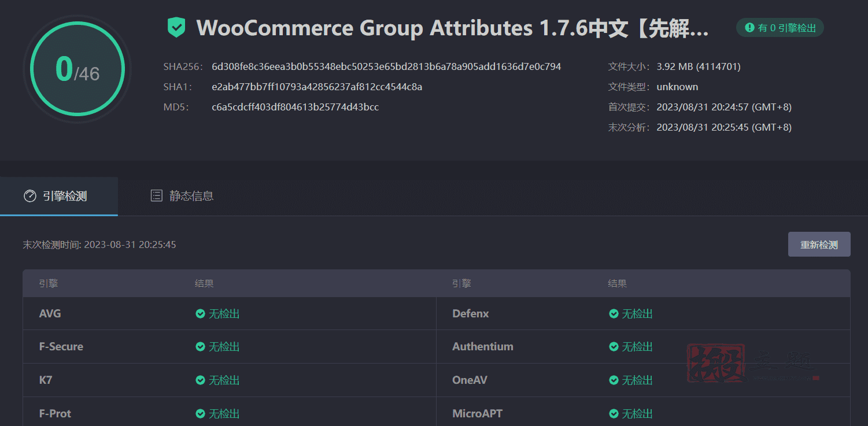The image size is (868, 426).
Task: Click 无检出 result text for K7
Action: (x=224, y=380)
